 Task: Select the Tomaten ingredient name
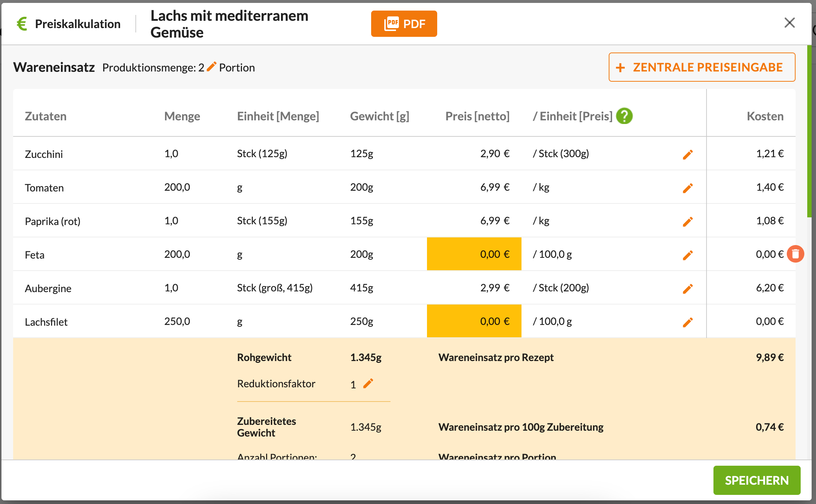pos(44,187)
